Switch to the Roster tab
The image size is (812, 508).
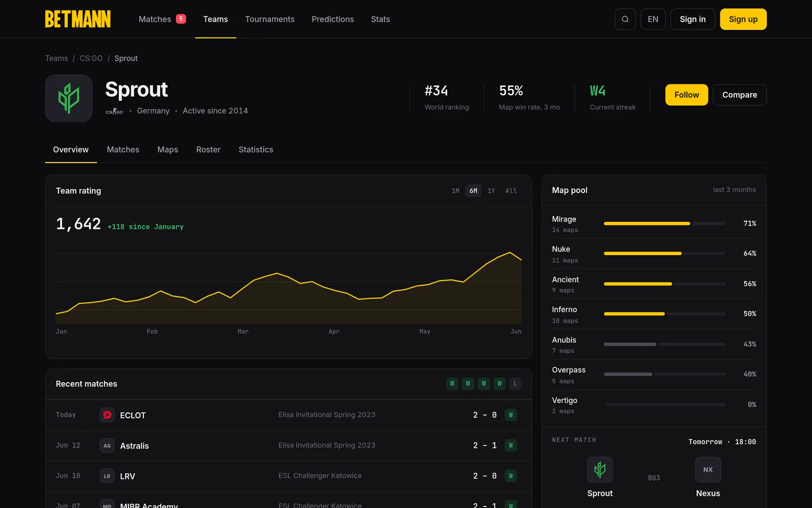point(209,150)
